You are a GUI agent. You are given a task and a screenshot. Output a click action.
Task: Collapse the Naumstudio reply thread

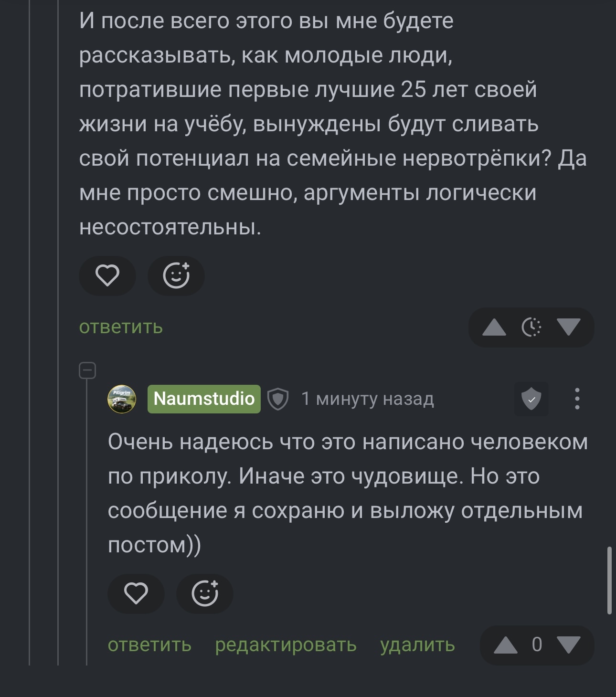[87, 370]
